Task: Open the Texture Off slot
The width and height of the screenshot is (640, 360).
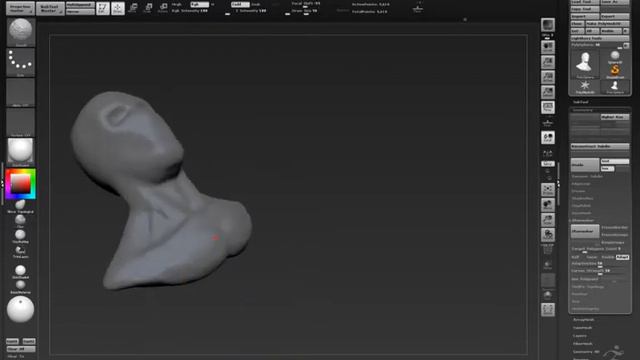Action: coord(20,122)
